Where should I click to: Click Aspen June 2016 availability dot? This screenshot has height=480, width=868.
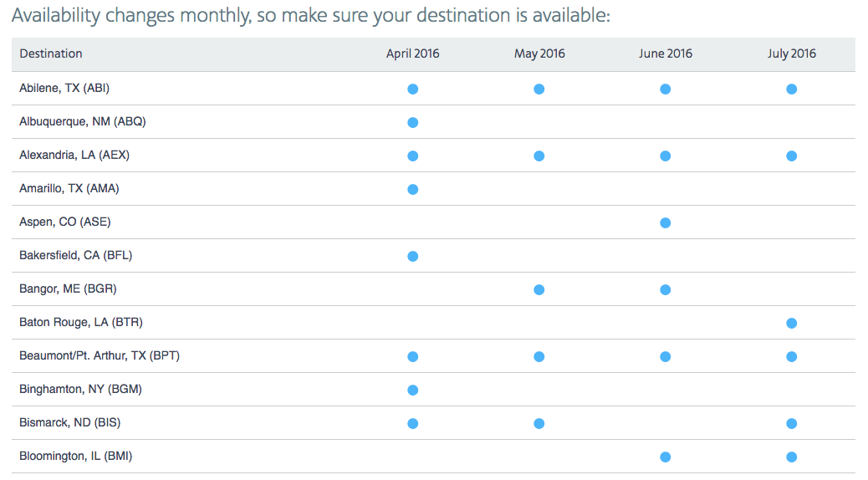pyautogui.click(x=665, y=222)
